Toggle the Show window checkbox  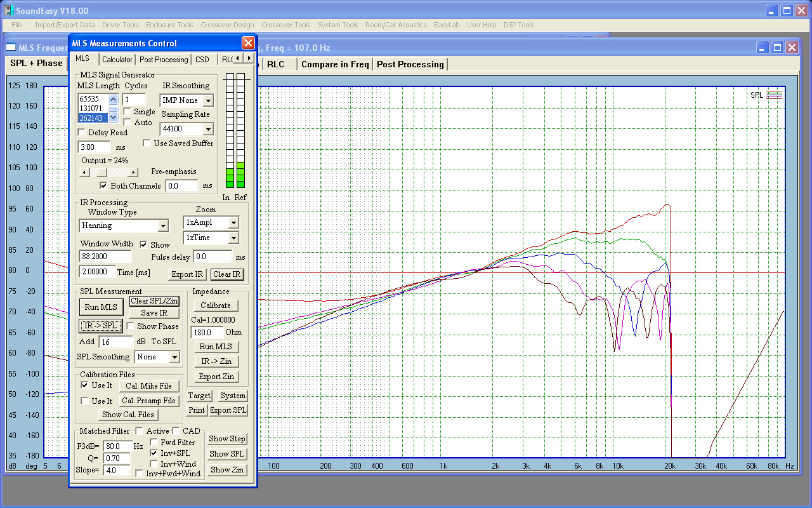tap(143, 244)
